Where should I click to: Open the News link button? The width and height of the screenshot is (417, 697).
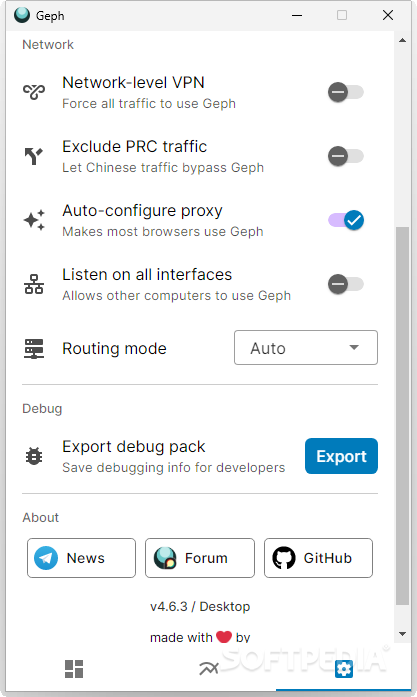coord(81,558)
